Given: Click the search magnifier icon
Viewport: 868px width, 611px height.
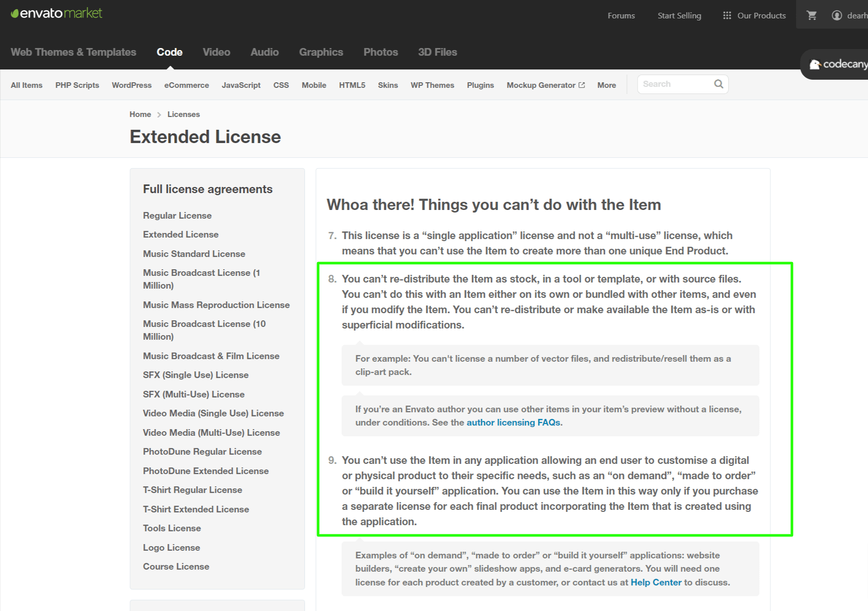Looking at the screenshot, I should [x=718, y=84].
